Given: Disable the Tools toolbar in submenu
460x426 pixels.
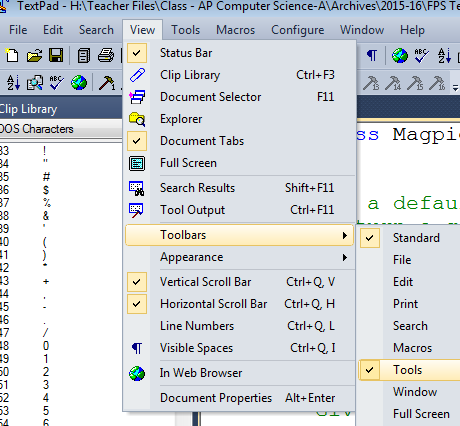Looking at the screenshot, I should (x=410, y=370).
